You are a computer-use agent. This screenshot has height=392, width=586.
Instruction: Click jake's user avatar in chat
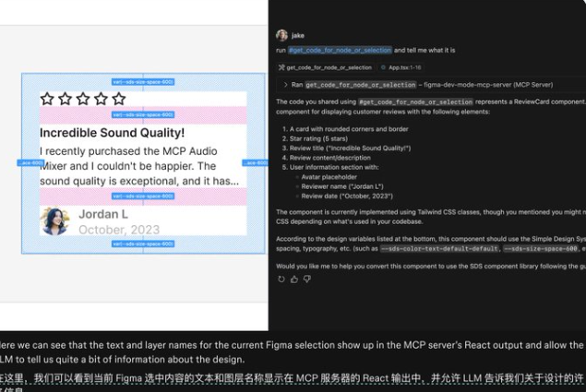(x=281, y=35)
